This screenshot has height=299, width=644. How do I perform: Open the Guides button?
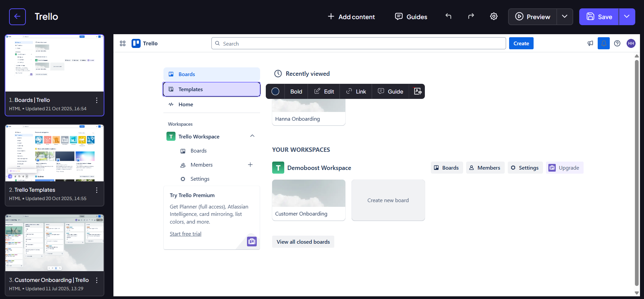[x=411, y=17]
